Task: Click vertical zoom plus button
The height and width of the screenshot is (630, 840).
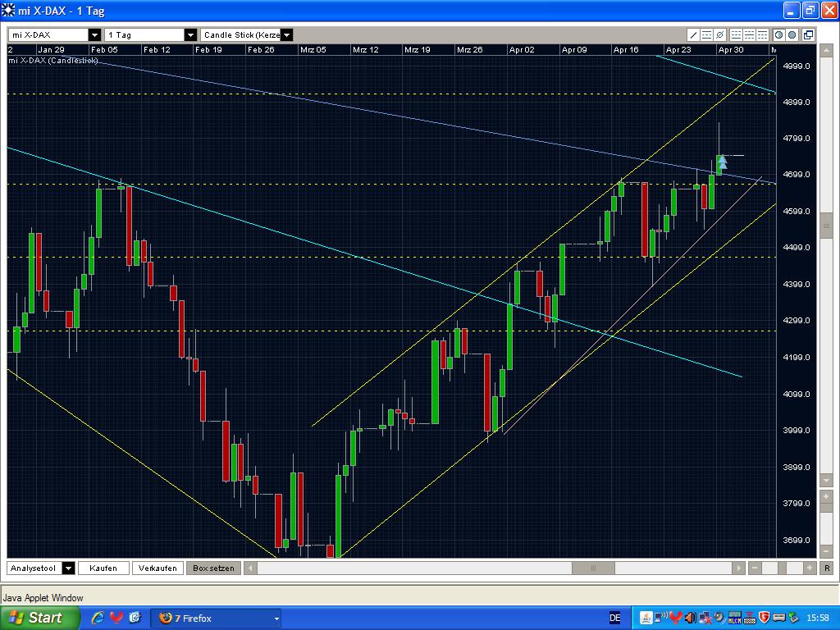Action: pyautogui.click(x=826, y=496)
